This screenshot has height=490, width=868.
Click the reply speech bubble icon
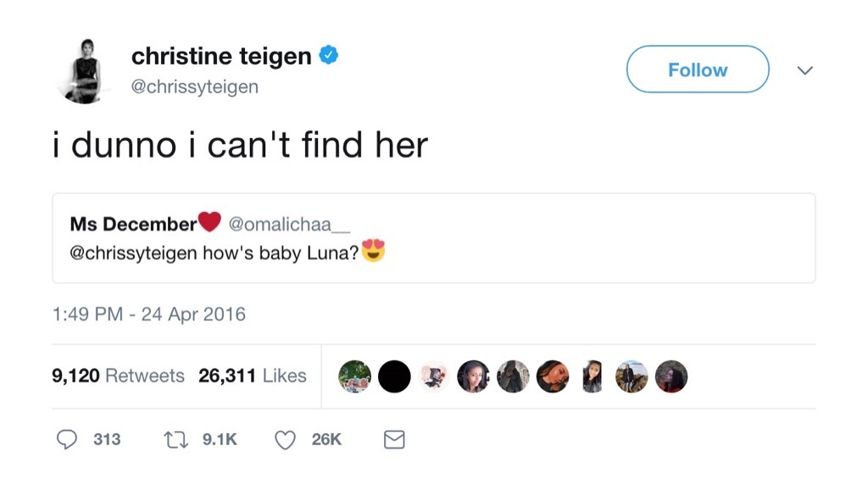pyautogui.click(x=68, y=439)
